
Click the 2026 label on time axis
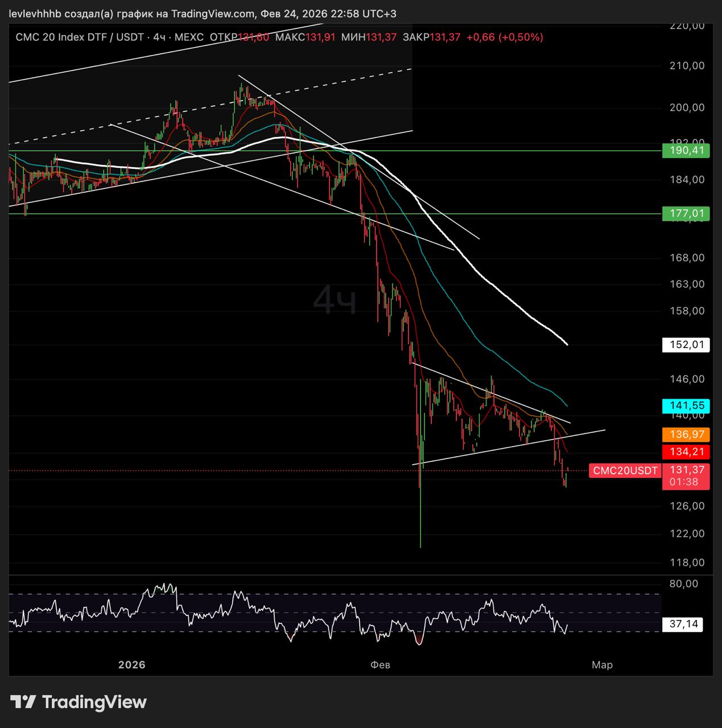point(131,664)
